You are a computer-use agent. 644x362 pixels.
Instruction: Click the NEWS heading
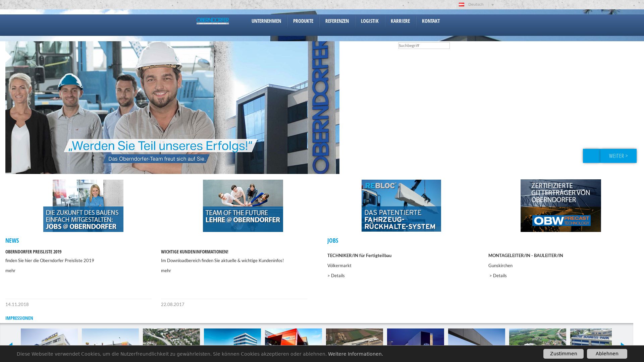pyautogui.click(x=12, y=240)
